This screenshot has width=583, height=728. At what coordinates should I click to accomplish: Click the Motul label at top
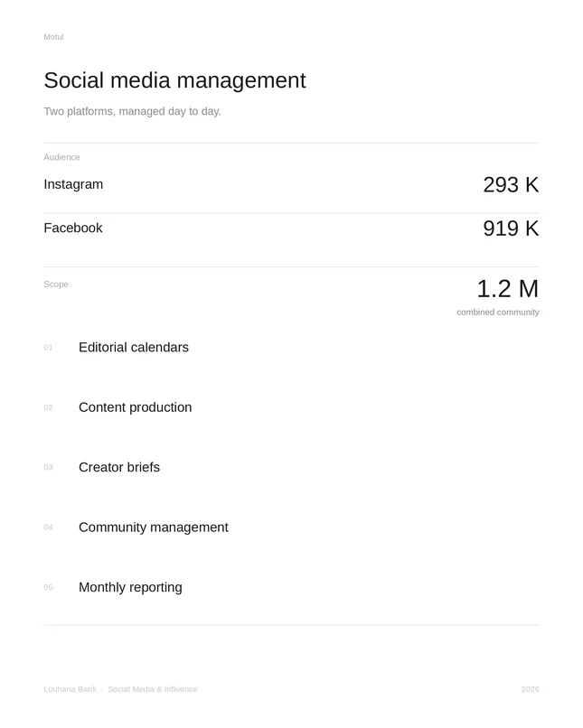point(53,37)
